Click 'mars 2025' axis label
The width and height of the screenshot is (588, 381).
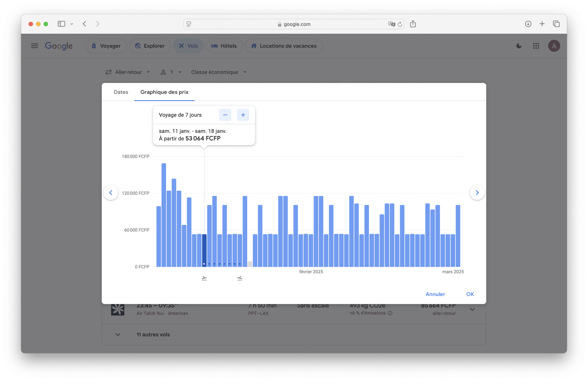coord(453,272)
